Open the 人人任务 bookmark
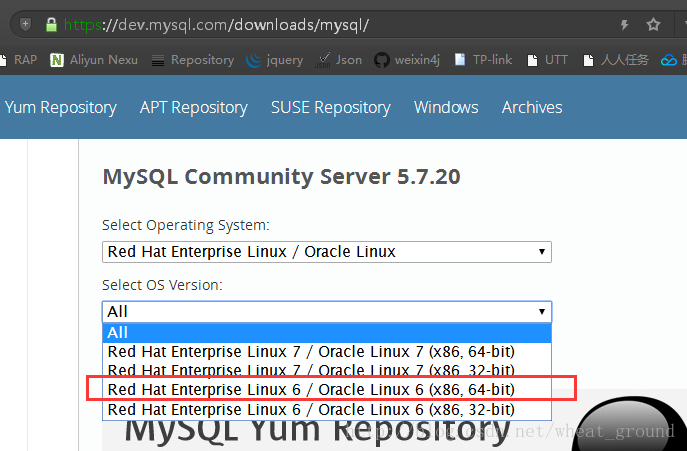Image resolution: width=687 pixels, height=451 pixels. pos(616,60)
